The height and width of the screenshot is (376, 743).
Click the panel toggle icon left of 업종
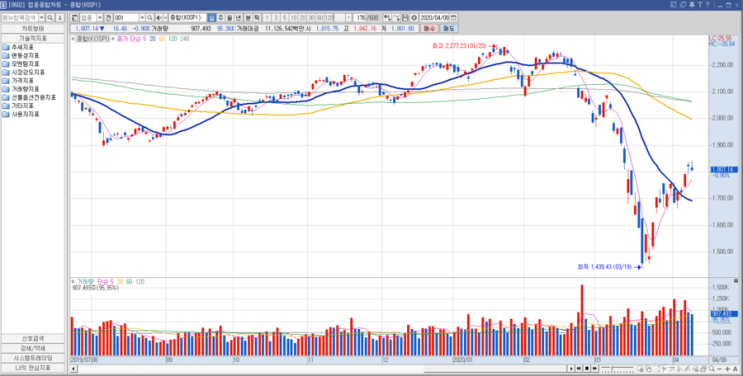tap(74, 18)
